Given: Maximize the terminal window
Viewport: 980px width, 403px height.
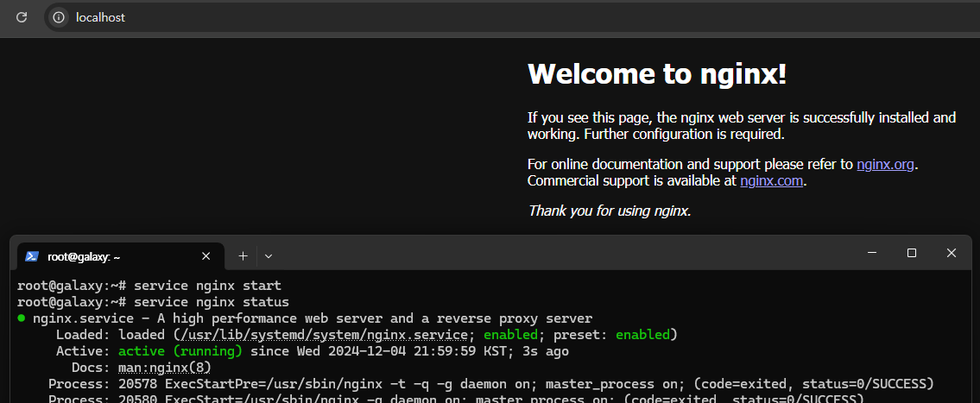Looking at the screenshot, I should (x=911, y=253).
